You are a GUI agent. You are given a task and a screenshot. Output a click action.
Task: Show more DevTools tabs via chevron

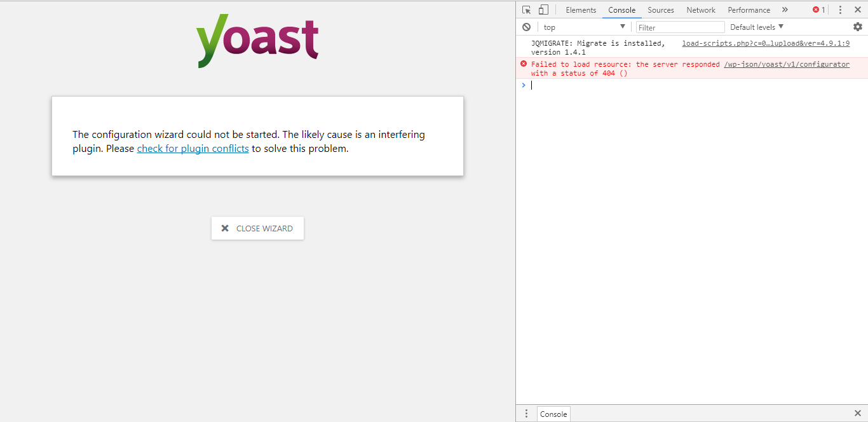pyautogui.click(x=785, y=10)
